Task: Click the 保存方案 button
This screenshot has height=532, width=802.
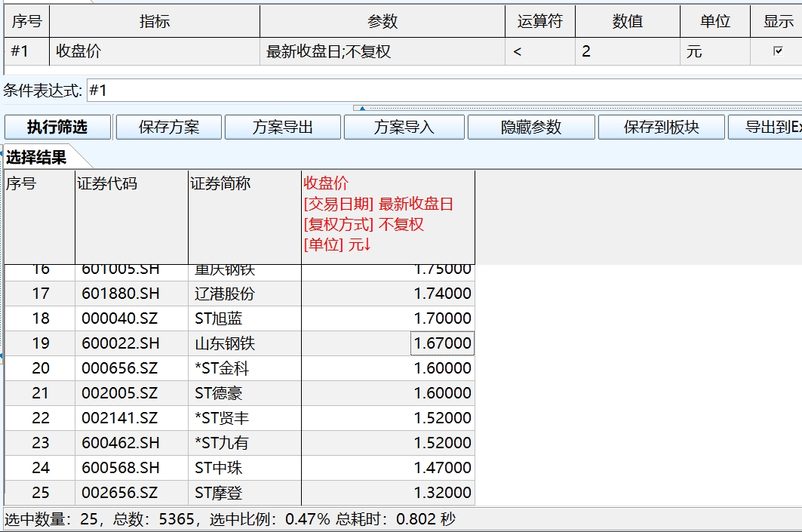Action: 167,127
